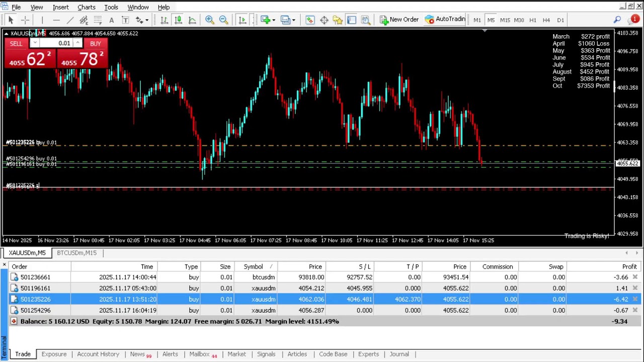Switch to H1 timeframe
Image resolution: width=644 pixels, height=362 pixels.
pos(532,20)
